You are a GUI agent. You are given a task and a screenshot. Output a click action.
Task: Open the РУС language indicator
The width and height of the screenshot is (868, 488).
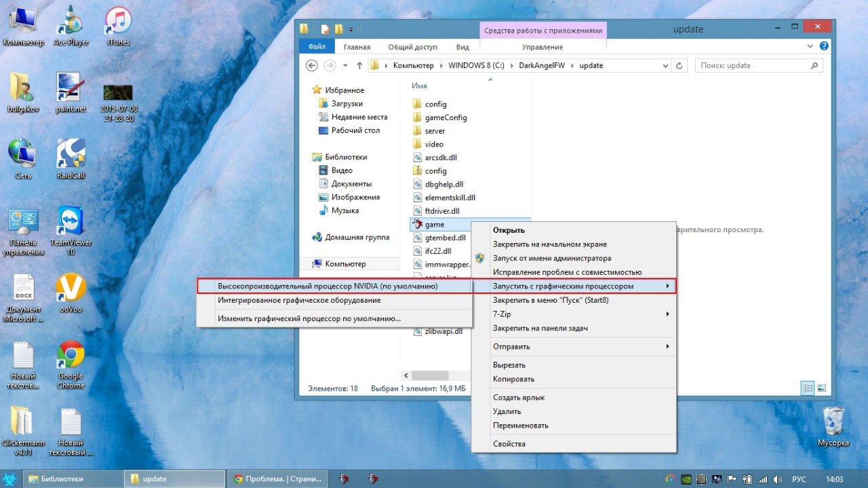coord(800,479)
